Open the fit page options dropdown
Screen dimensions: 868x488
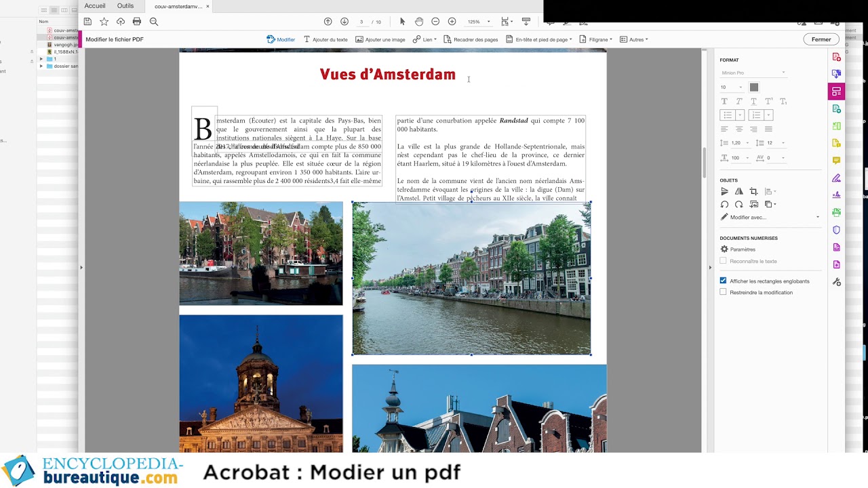pyautogui.click(x=507, y=22)
